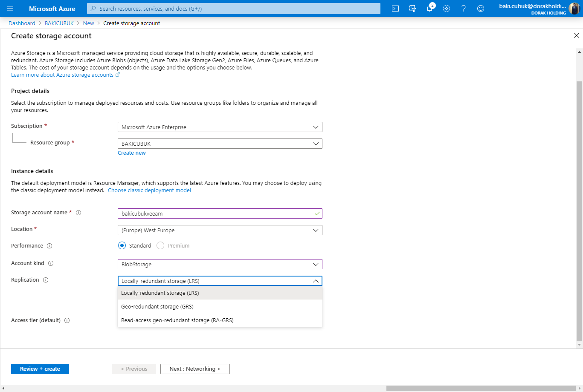Choose Read-access geo-redundant storage (RA-GRS)
Screen dimensions: 583x392
point(220,320)
